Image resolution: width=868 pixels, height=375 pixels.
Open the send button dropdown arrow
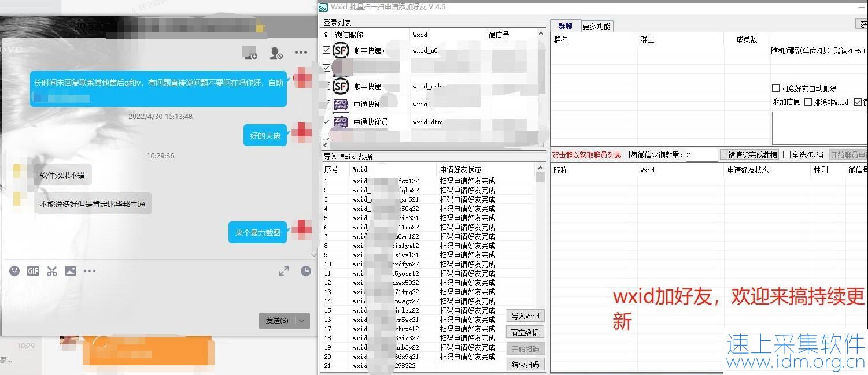point(302,321)
